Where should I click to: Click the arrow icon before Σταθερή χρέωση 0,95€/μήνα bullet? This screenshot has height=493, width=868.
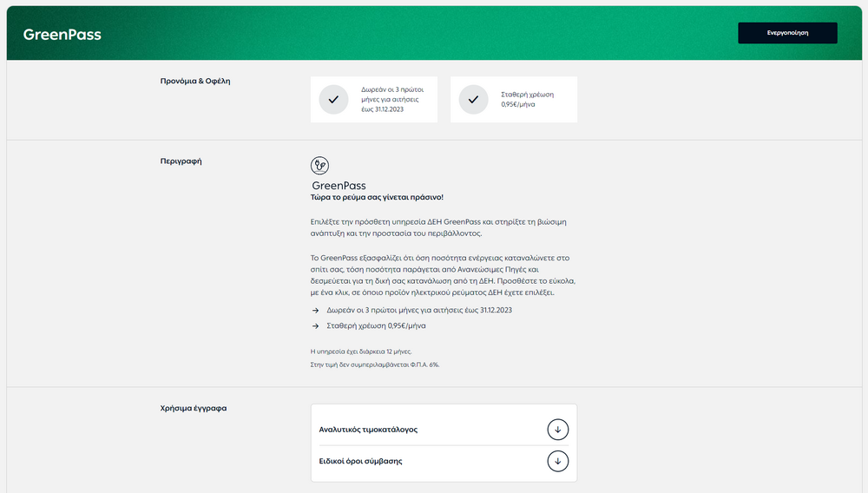[x=316, y=325]
